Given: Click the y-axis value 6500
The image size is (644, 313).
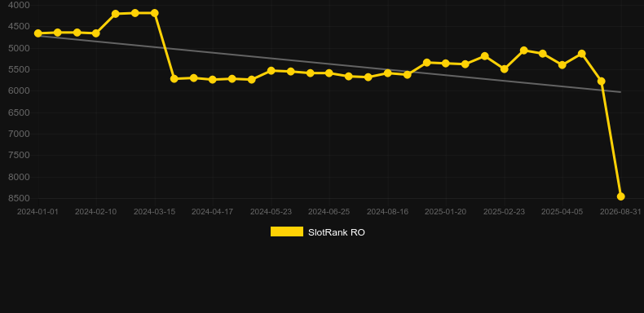Looking at the screenshot, I should pyautogui.click(x=19, y=112).
